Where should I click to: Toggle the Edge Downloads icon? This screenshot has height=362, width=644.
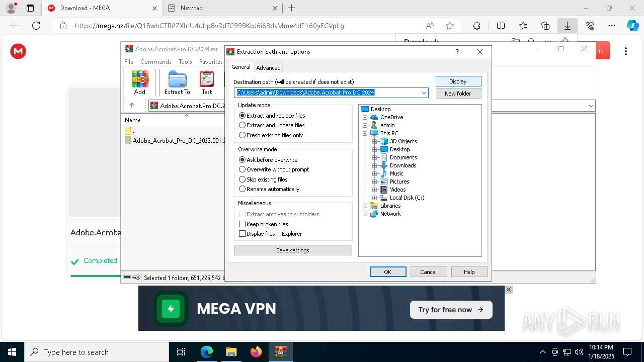point(568,26)
